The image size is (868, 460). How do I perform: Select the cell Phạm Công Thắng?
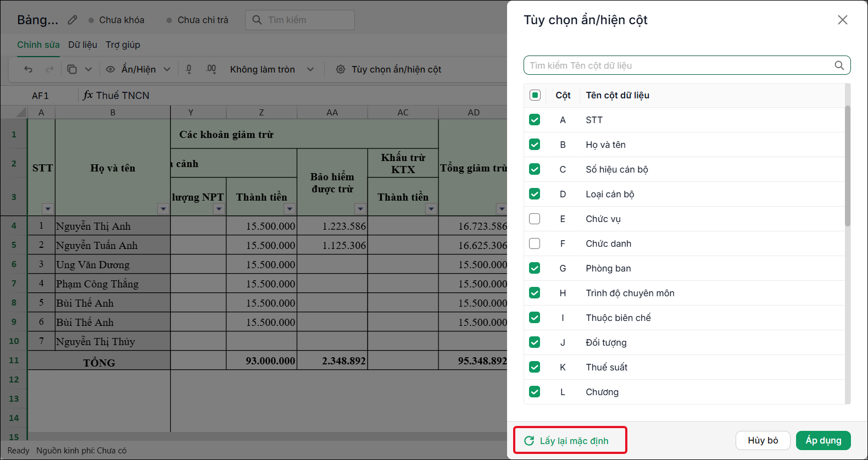[x=113, y=284]
